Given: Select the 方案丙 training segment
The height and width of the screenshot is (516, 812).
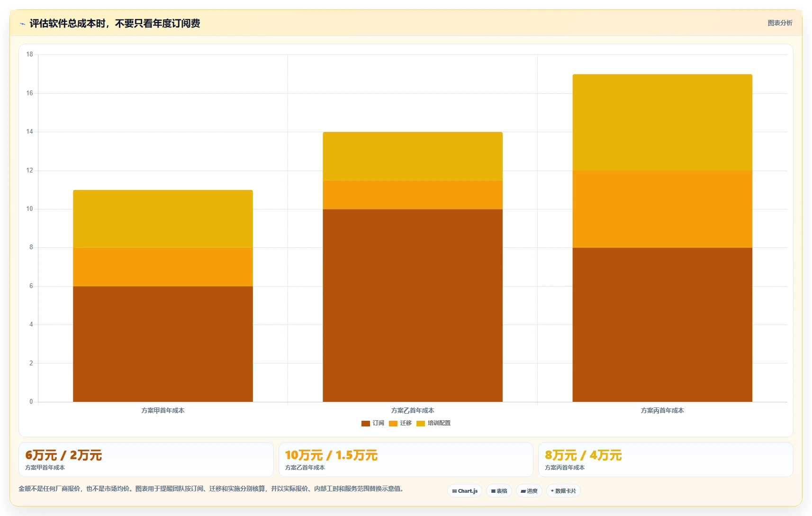Looking at the screenshot, I should (662, 122).
